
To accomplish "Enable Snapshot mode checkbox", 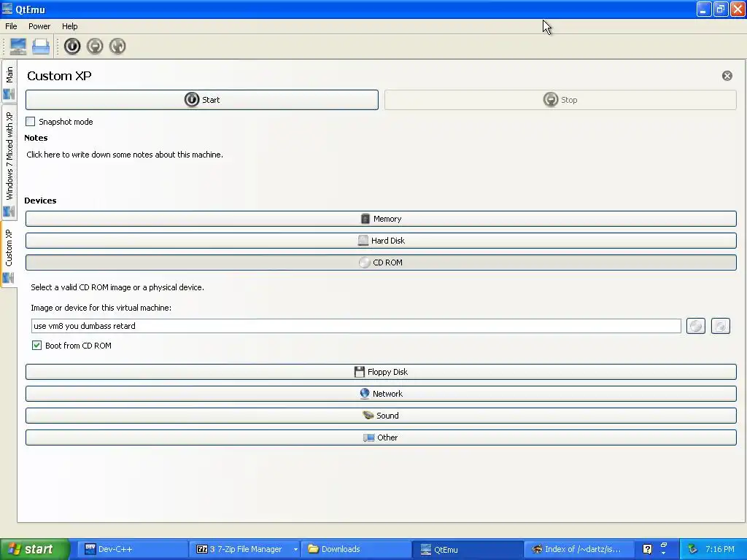I will coord(31,122).
